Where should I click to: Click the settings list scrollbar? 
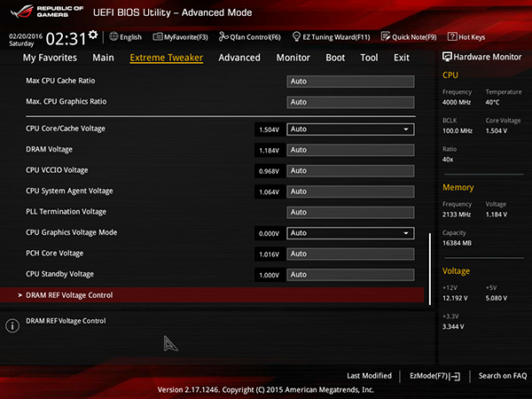(430, 269)
